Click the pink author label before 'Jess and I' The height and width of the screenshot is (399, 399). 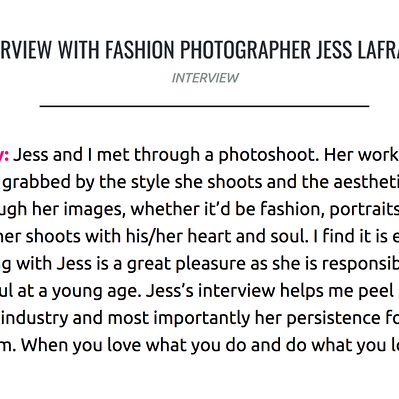(4, 155)
